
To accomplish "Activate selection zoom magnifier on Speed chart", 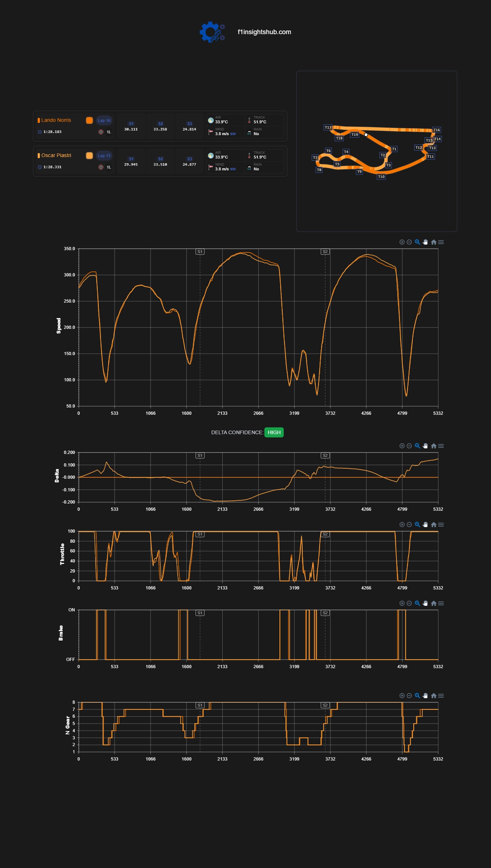I will tap(417, 242).
